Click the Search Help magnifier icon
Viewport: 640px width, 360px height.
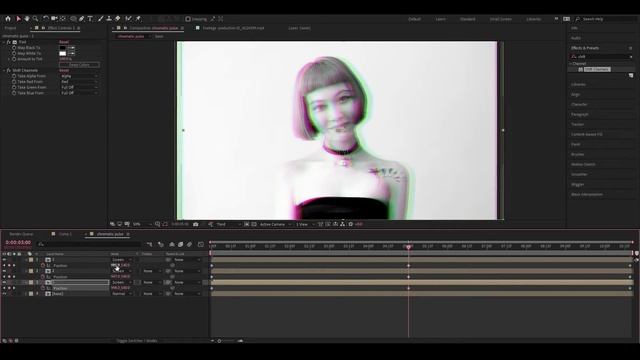tap(578, 19)
